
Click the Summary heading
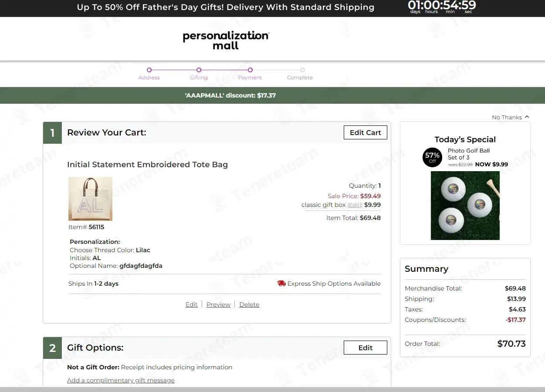pos(427,269)
